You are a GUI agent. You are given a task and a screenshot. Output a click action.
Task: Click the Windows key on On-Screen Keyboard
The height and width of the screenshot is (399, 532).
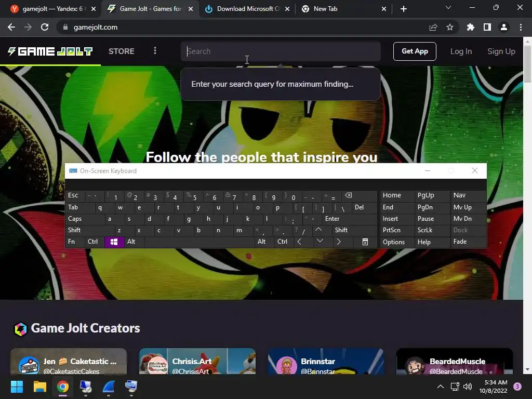114,242
